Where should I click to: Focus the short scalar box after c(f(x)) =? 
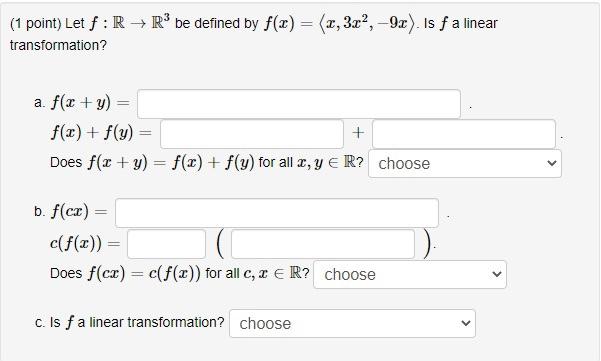coord(166,244)
